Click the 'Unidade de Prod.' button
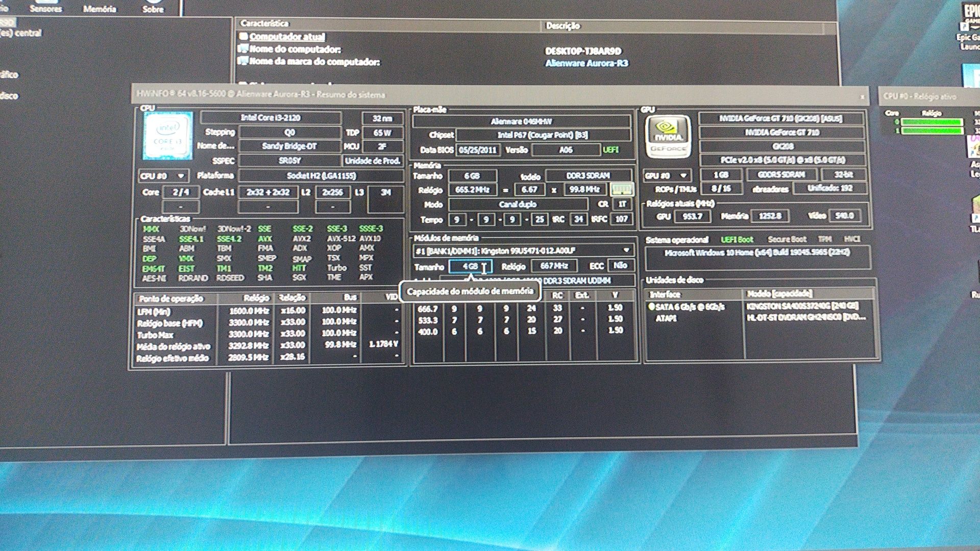Image resolution: width=980 pixels, height=551 pixels. 373,161
